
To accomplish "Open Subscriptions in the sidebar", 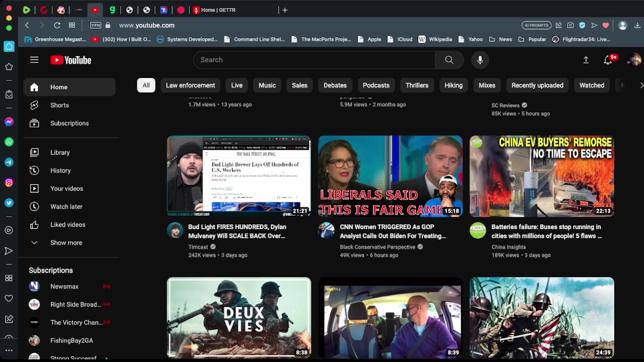I will click(x=69, y=123).
